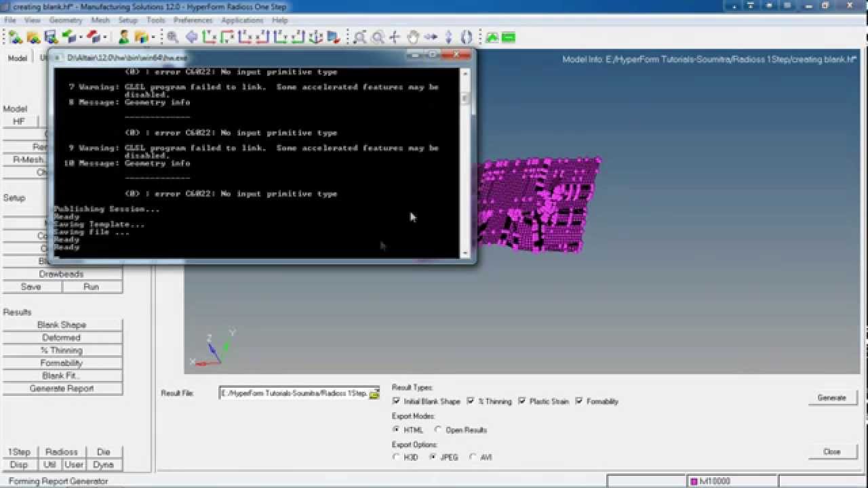
Task: Select the HTML export mode radio
Action: coord(396,430)
